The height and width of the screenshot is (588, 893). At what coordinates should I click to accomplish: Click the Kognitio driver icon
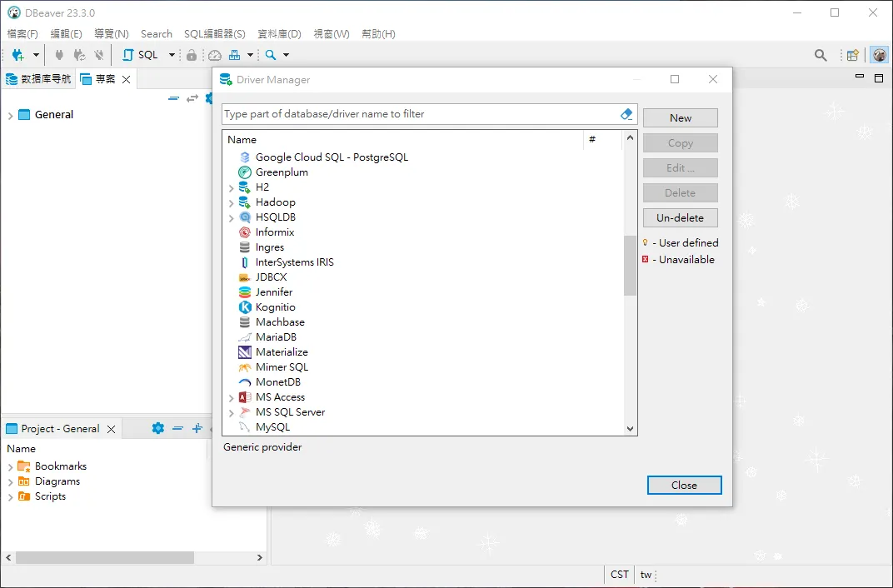(245, 307)
